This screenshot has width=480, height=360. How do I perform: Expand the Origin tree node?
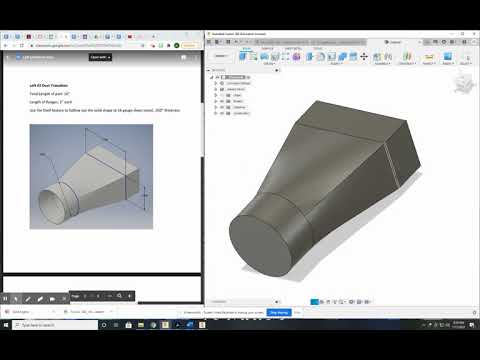click(216, 95)
